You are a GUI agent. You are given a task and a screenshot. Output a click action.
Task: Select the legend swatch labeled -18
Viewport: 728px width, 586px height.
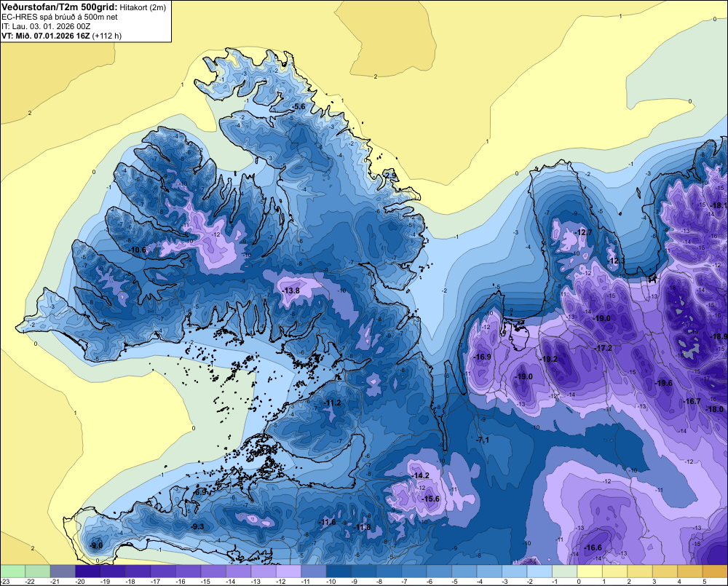[x=138, y=571]
